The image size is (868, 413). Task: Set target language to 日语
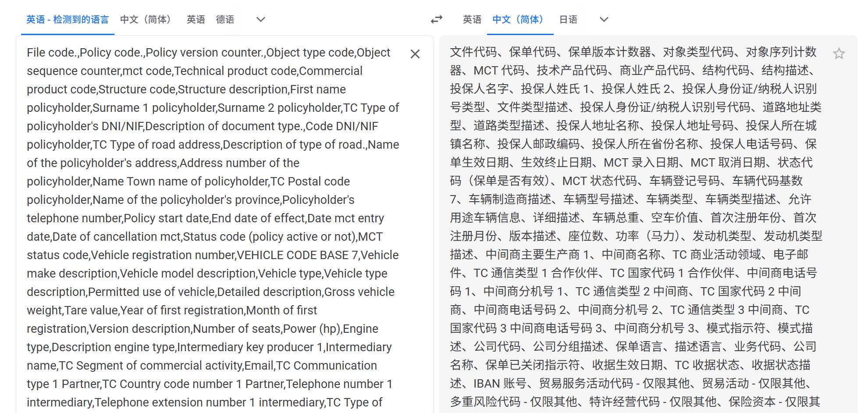[569, 19]
